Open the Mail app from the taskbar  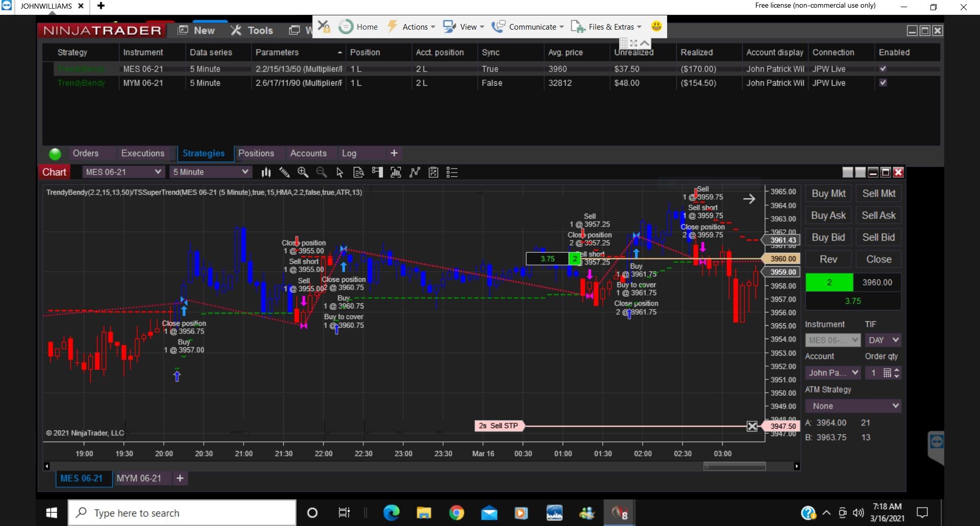pos(489,513)
